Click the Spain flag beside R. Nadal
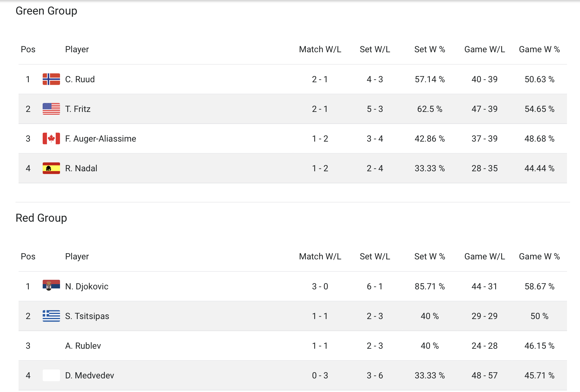Viewport: 580px width, 392px height. tap(51, 168)
